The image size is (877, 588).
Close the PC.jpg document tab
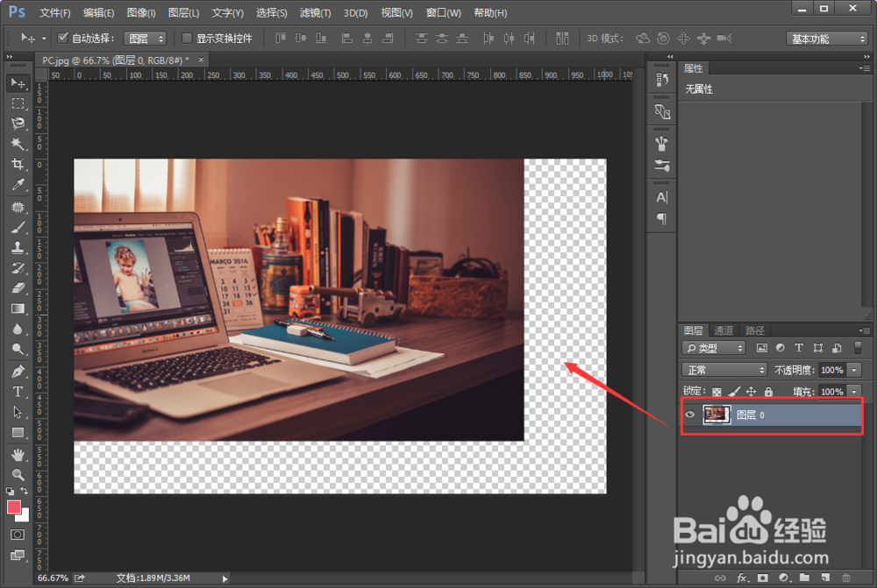pos(201,60)
